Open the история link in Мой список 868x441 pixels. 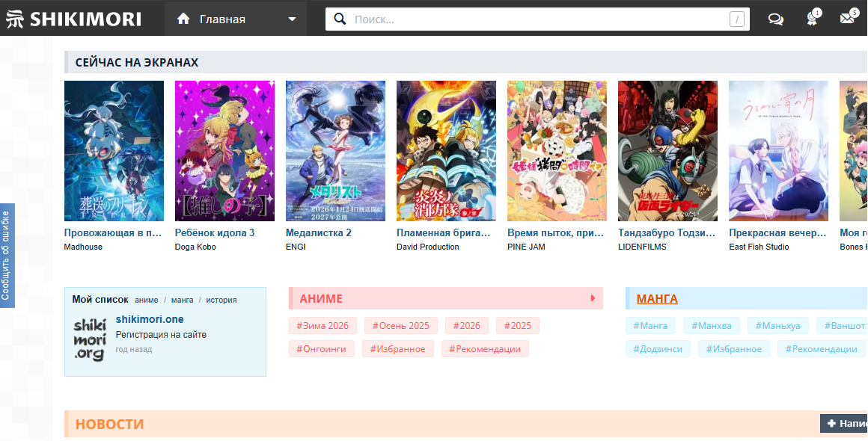[221, 300]
